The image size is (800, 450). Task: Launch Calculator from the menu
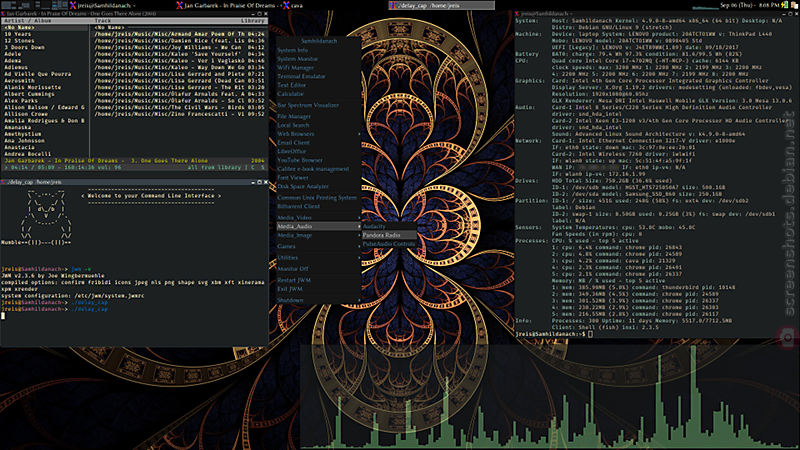(x=318, y=93)
